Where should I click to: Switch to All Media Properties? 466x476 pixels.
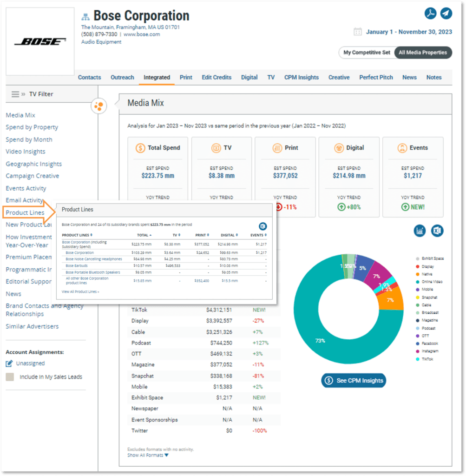pos(423,53)
